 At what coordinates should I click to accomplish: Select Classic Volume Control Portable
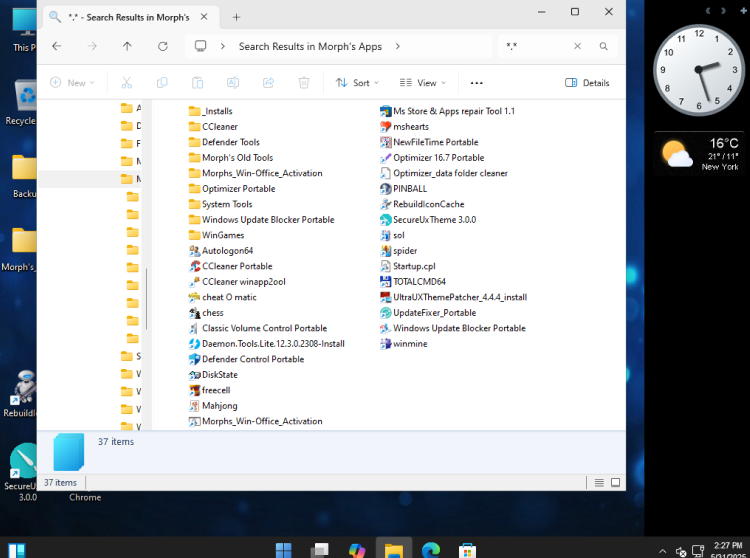(258, 328)
